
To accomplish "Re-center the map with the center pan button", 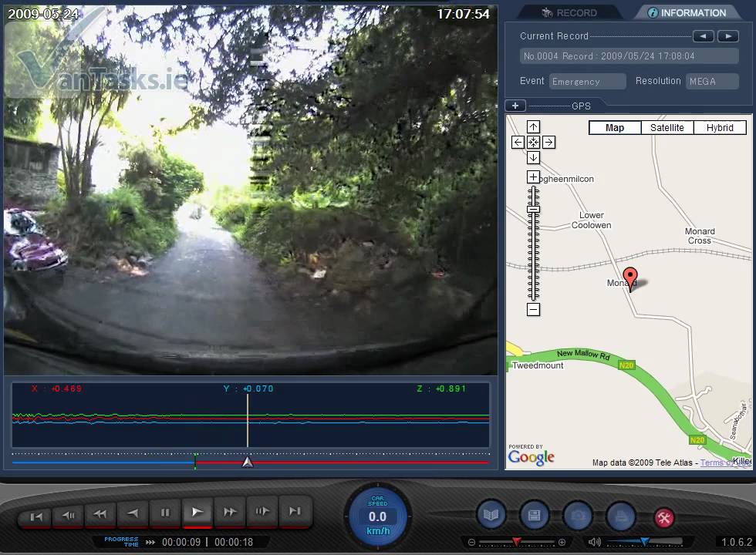I will [x=533, y=142].
